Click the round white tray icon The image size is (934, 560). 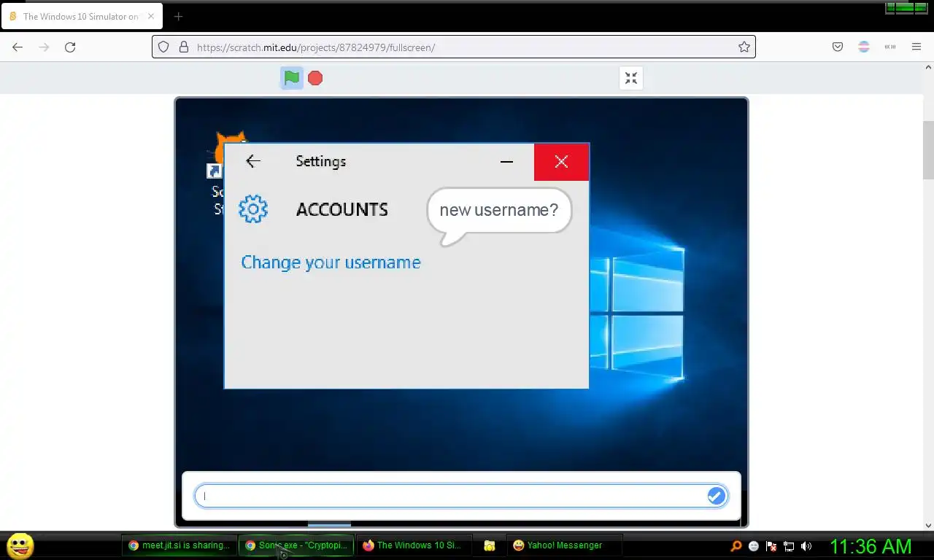click(x=754, y=546)
